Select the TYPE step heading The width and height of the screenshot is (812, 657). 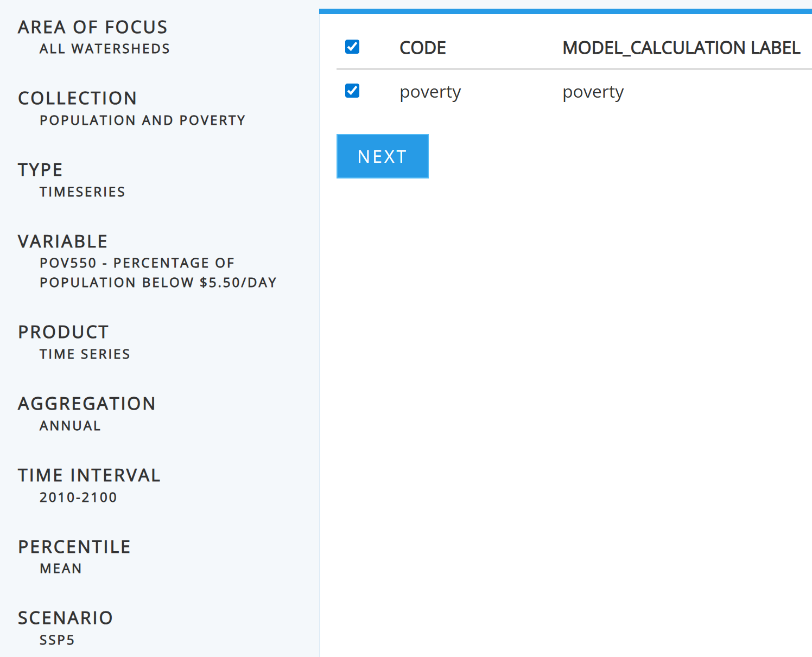tap(41, 170)
